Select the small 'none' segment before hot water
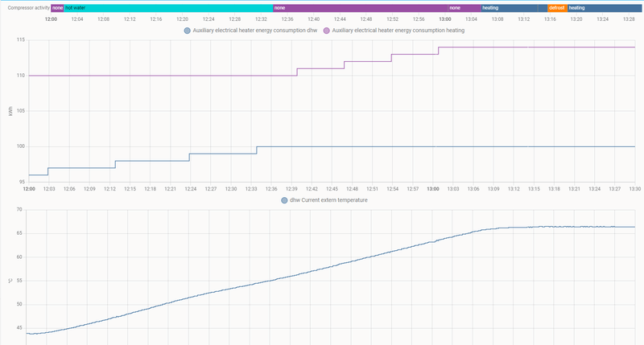The height and width of the screenshot is (345, 644). tap(57, 8)
